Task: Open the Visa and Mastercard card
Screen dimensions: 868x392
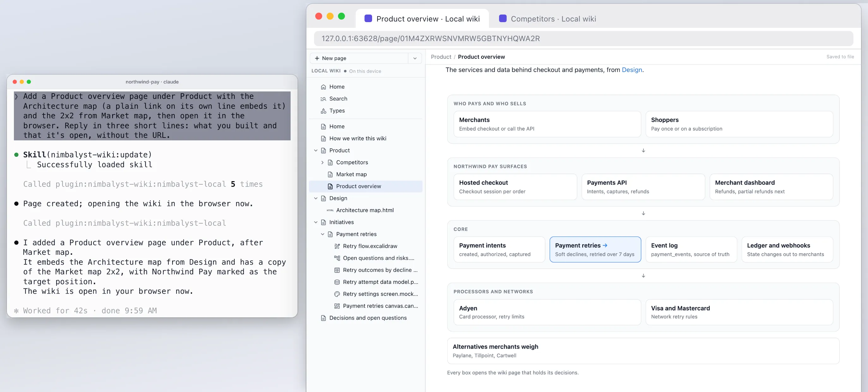Action: 739,312
